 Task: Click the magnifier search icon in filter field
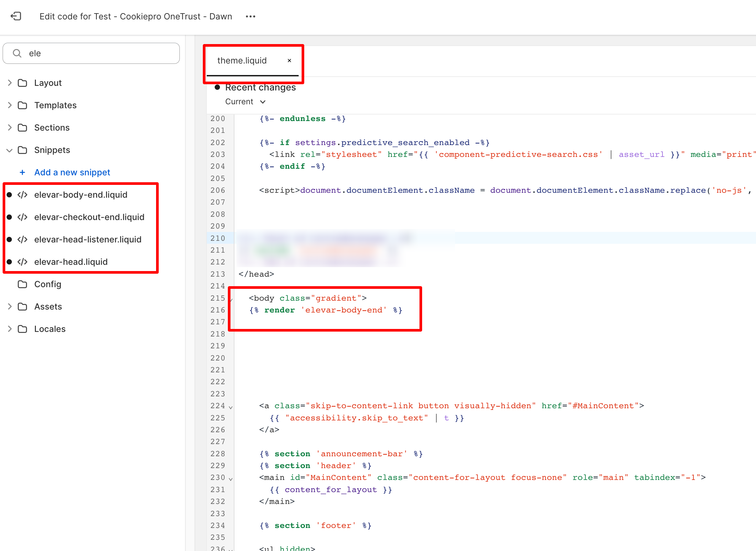pyautogui.click(x=17, y=53)
